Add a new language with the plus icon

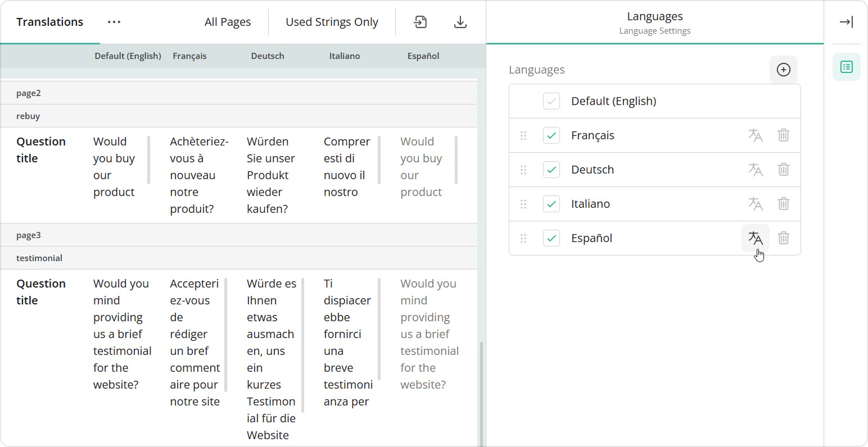point(783,70)
